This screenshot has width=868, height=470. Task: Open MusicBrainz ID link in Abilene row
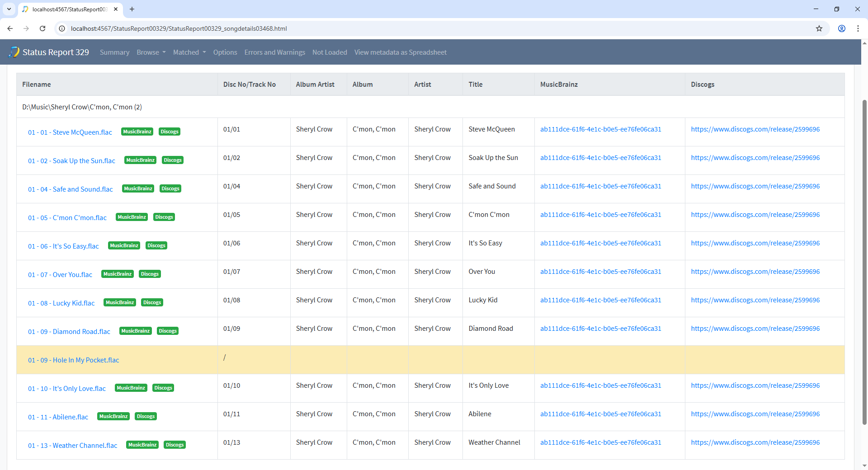601,414
